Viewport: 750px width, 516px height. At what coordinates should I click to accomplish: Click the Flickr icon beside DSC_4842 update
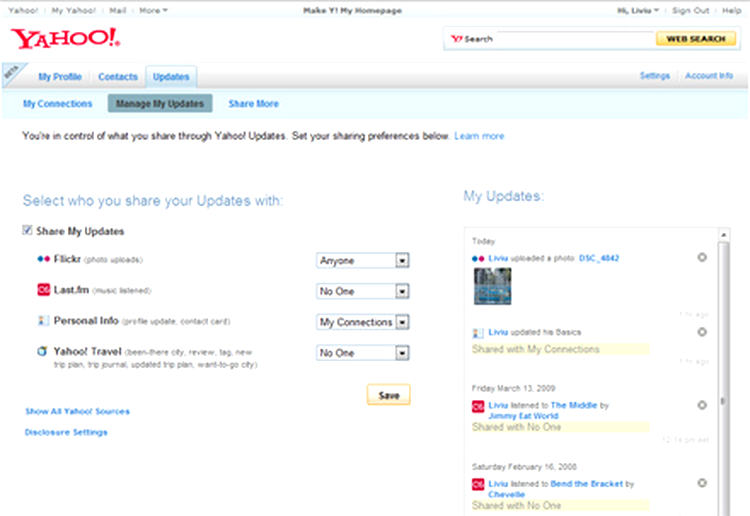[478, 259]
